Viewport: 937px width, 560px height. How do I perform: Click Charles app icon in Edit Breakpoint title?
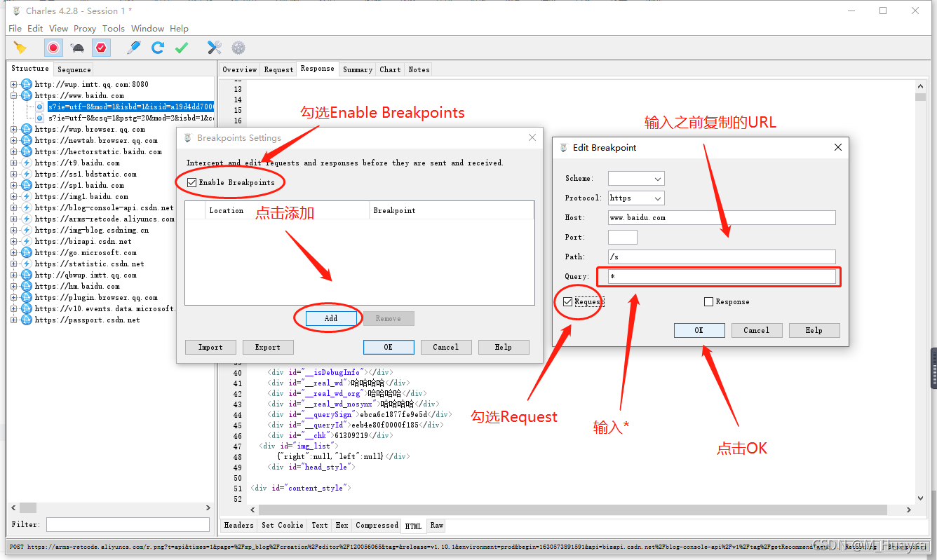(563, 147)
